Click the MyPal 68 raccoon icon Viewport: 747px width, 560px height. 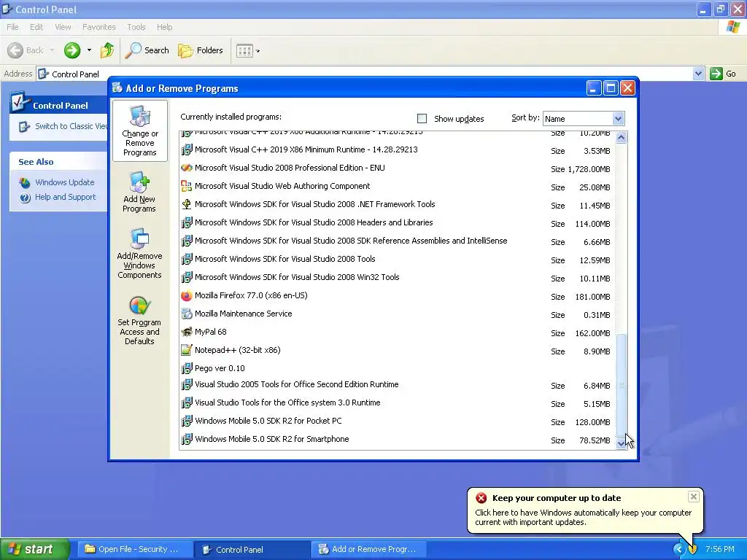pos(187,332)
